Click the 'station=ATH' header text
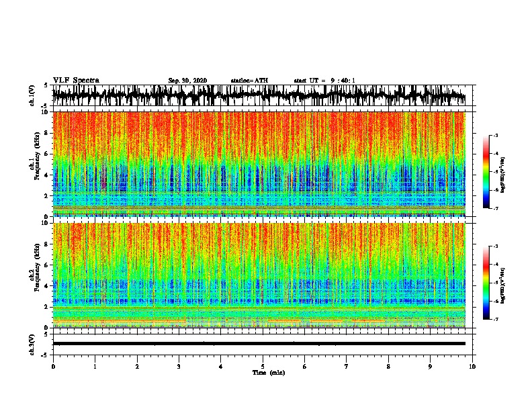 click(249, 81)
